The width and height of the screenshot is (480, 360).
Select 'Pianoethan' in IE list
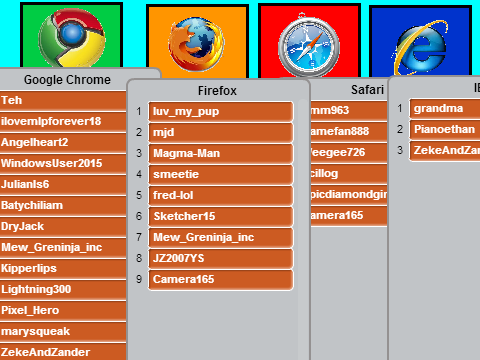coord(445,129)
